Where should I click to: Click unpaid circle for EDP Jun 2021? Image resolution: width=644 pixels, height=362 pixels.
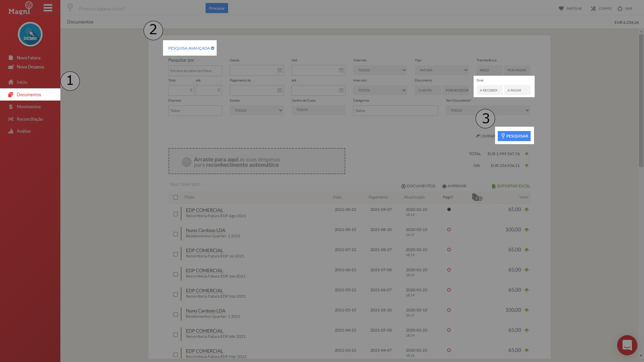(449, 270)
